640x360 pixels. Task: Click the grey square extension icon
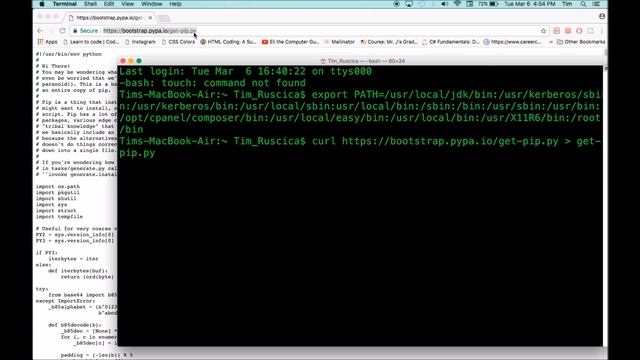(590, 31)
